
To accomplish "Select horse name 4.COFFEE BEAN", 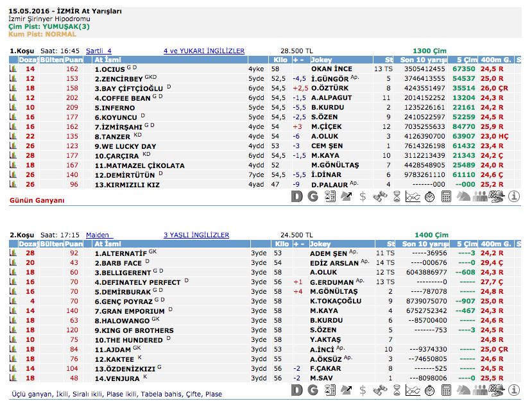I will pyautogui.click(x=123, y=98).
